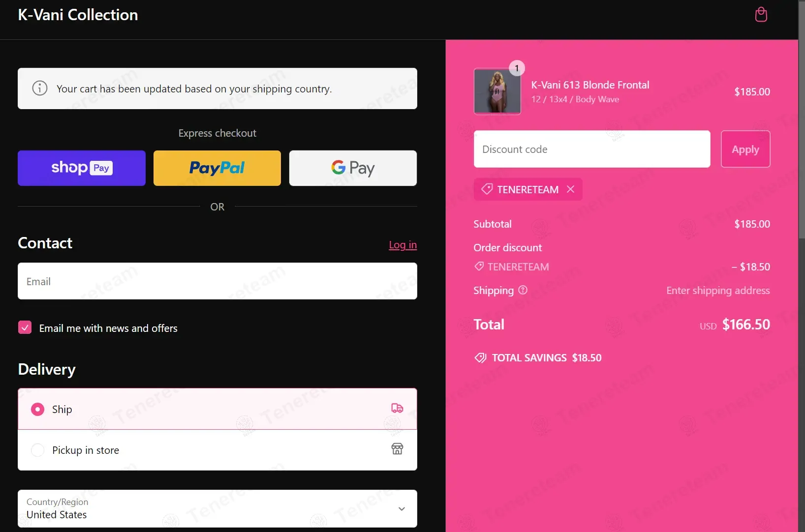The width and height of the screenshot is (805, 532).
Task: Click the Delivery section heading
Action: pos(47,370)
